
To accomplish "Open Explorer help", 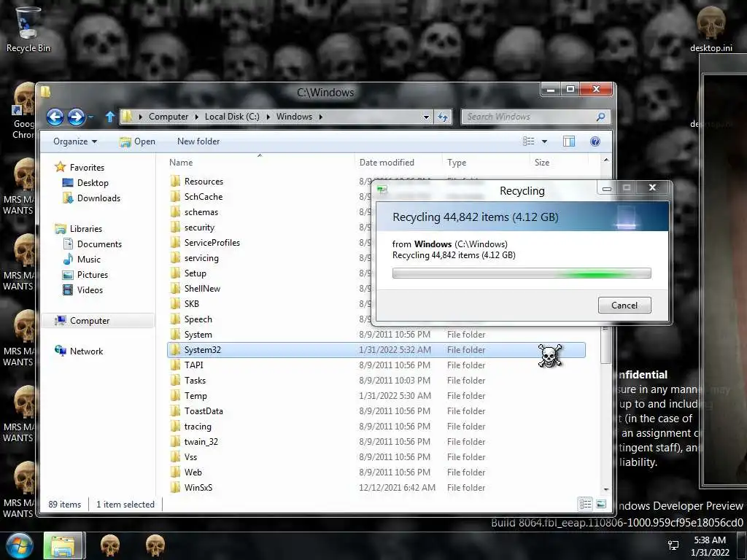I will (x=595, y=141).
